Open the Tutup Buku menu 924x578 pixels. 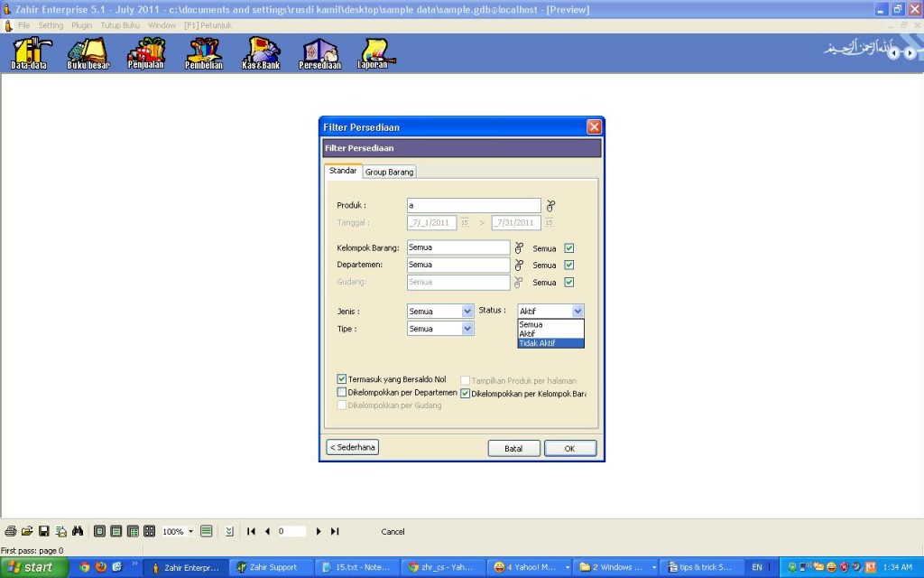coord(120,25)
